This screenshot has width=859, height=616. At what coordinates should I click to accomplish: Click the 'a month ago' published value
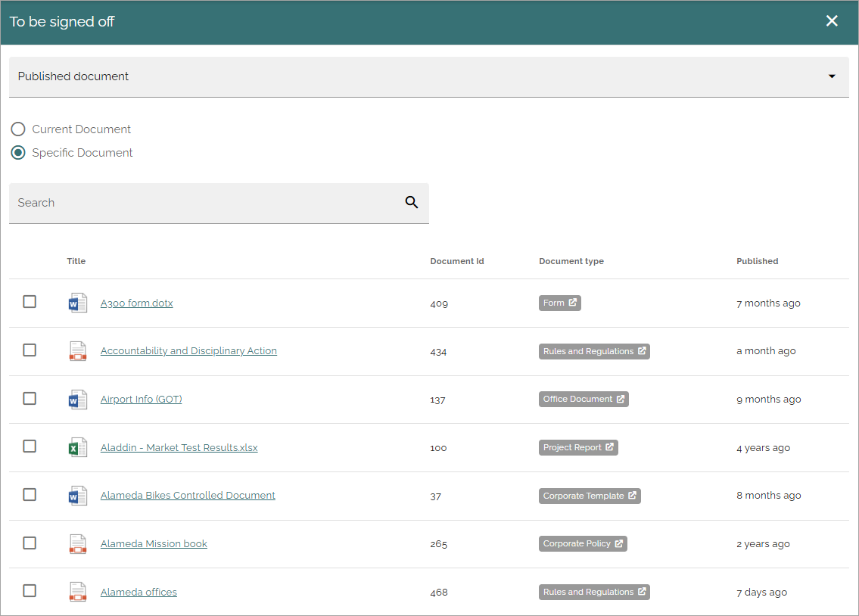(766, 351)
